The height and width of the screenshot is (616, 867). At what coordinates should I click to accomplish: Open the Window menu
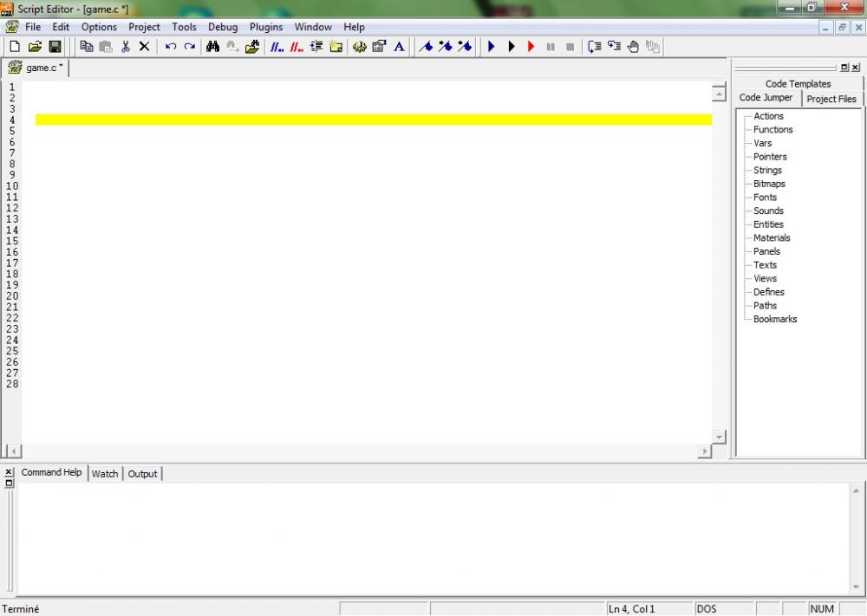(313, 27)
